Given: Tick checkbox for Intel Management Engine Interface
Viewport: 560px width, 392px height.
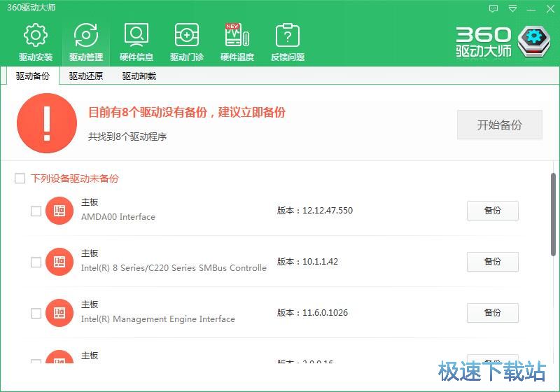Looking at the screenshot, I should (36, 313).
